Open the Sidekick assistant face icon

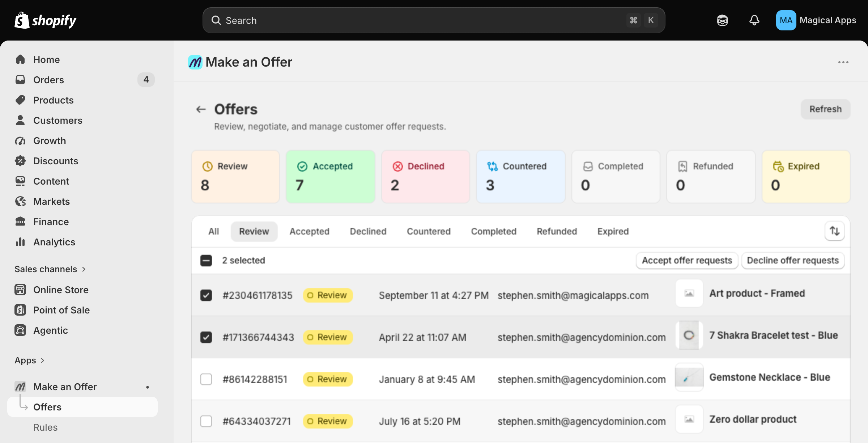click(x=722, y=20)
